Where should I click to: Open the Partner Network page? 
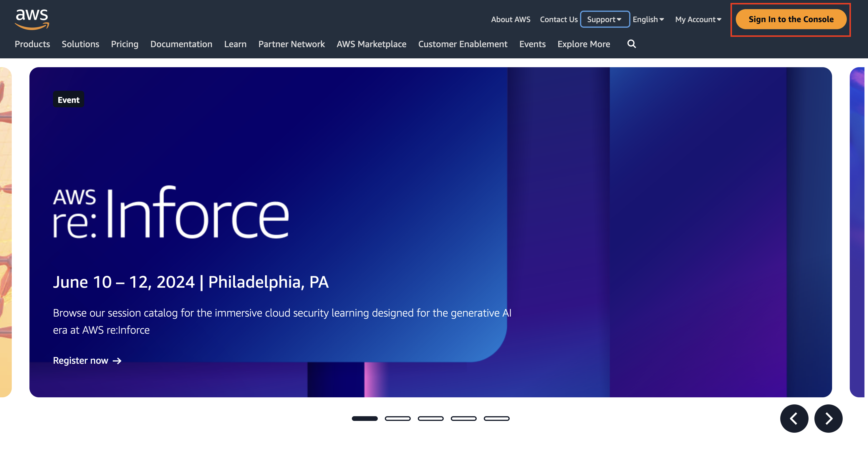pos(291,44)
